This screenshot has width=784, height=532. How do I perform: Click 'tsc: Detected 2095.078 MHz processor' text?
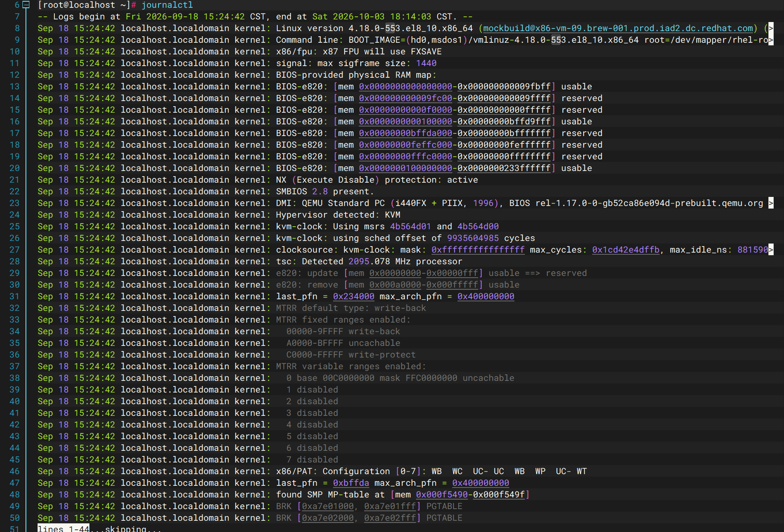pos(369,261)
